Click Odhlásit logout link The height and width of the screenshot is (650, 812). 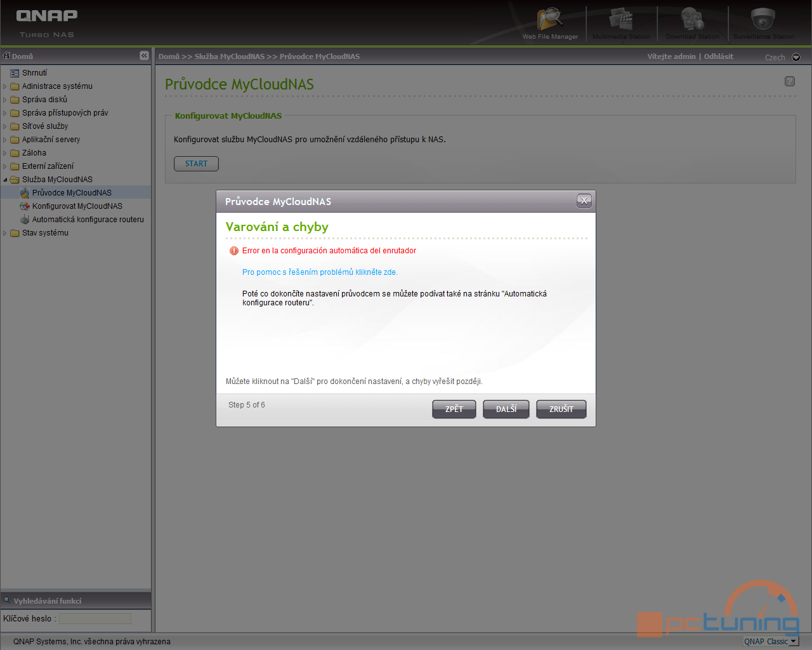click(x=718, y=56)
